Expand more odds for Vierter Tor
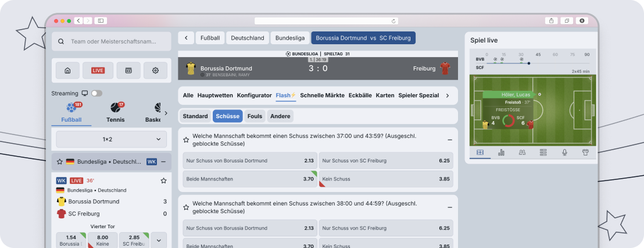 [x=159, y=240]
